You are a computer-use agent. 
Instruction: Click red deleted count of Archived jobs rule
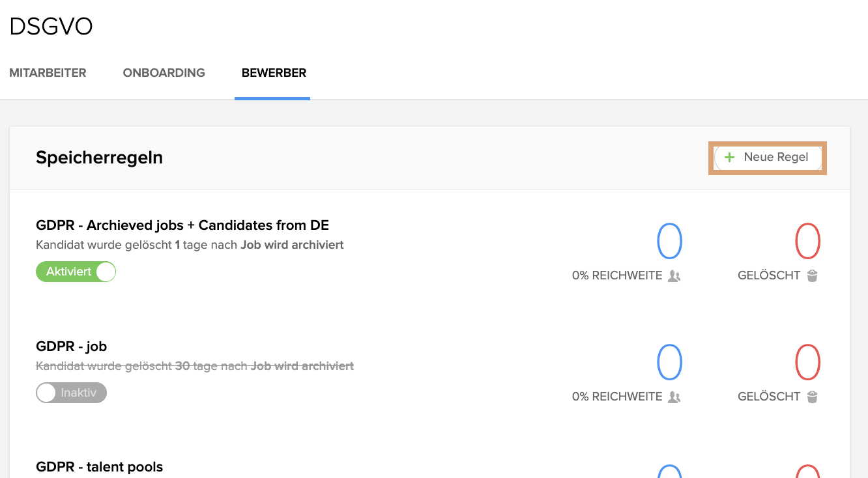click(807, 241)
